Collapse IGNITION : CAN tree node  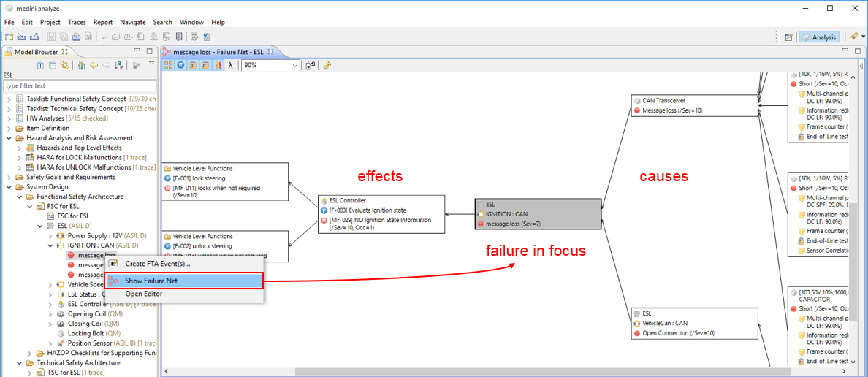point(50,245)
